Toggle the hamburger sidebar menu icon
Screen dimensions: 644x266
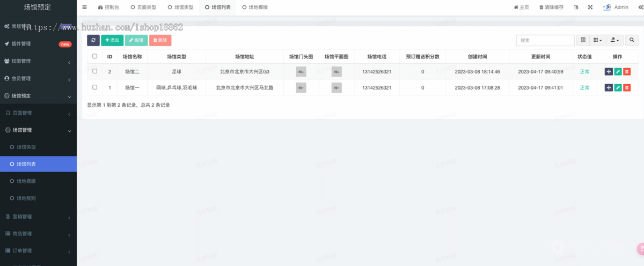[x=85, y=8]
